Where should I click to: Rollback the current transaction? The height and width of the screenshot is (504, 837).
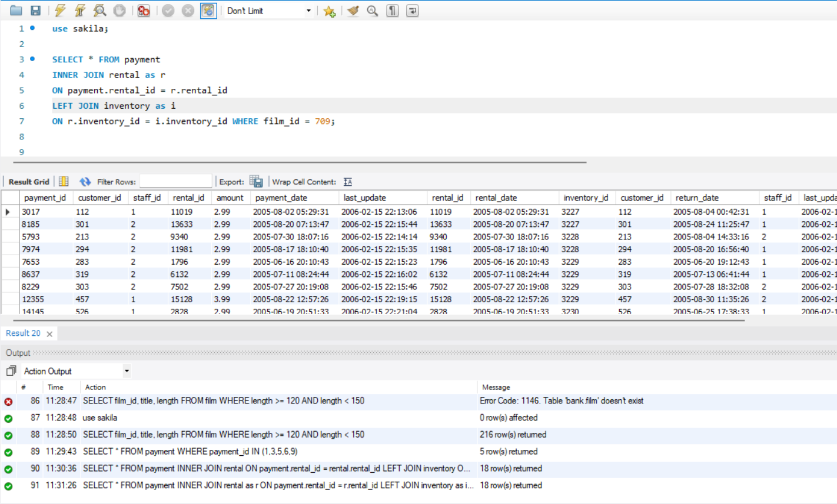[188, 11]
